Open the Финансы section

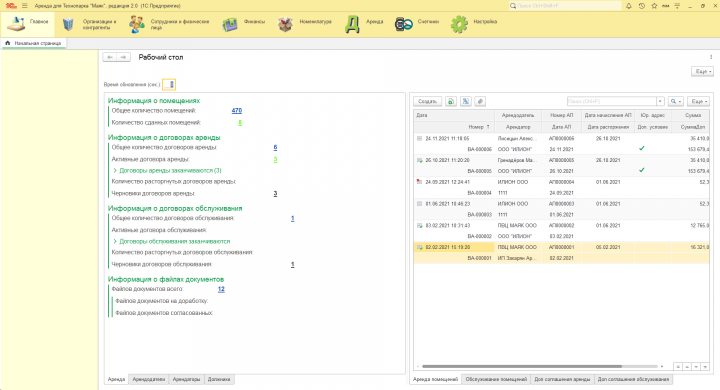tap(244, 24)
